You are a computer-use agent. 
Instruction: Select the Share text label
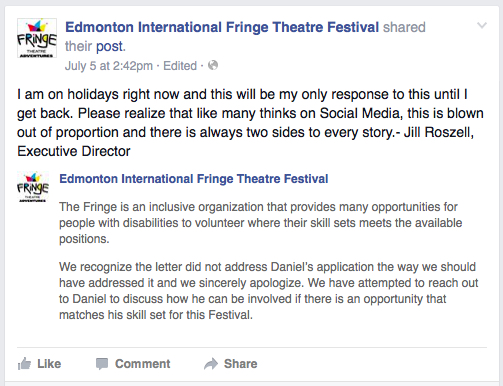tap(240, 364)
